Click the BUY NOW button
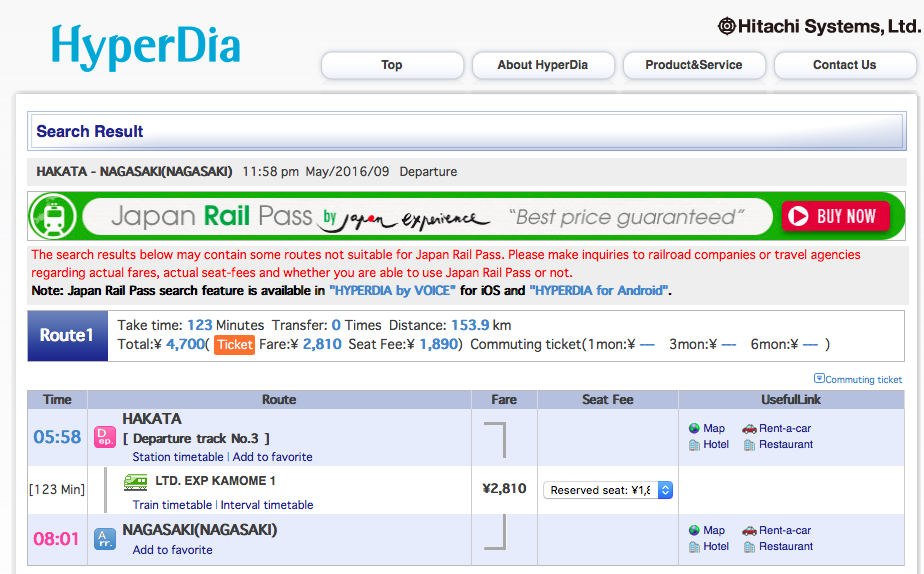 pyautogui.click(x=836, y=216)
